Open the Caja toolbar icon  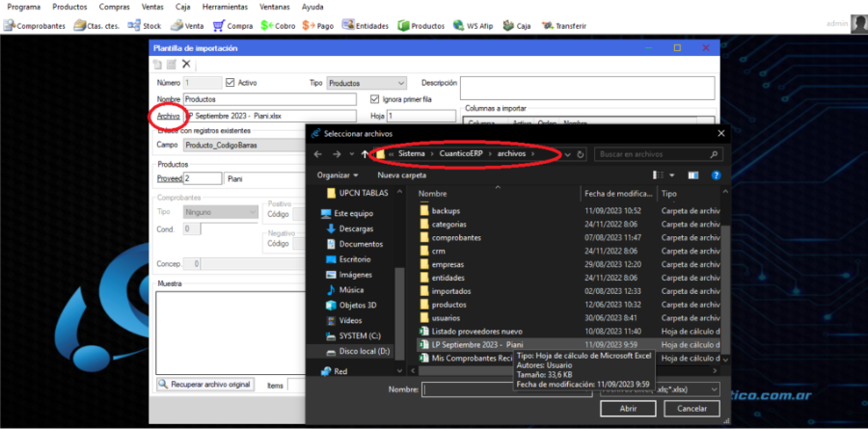coord(516,25)
